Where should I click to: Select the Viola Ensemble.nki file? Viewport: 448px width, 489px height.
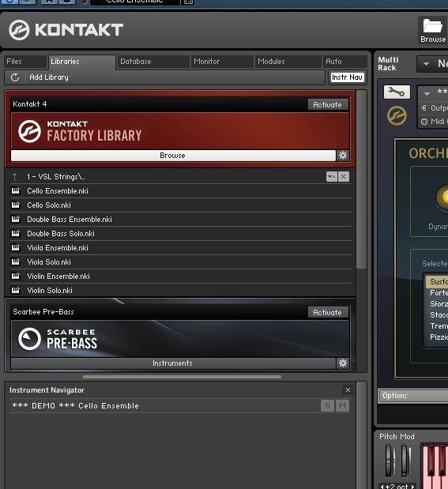tap(180, 247)
